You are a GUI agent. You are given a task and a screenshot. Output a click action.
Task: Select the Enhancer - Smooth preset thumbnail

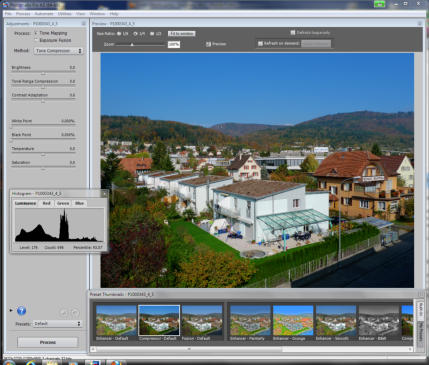pyautogui.click(x=336, y=320)
